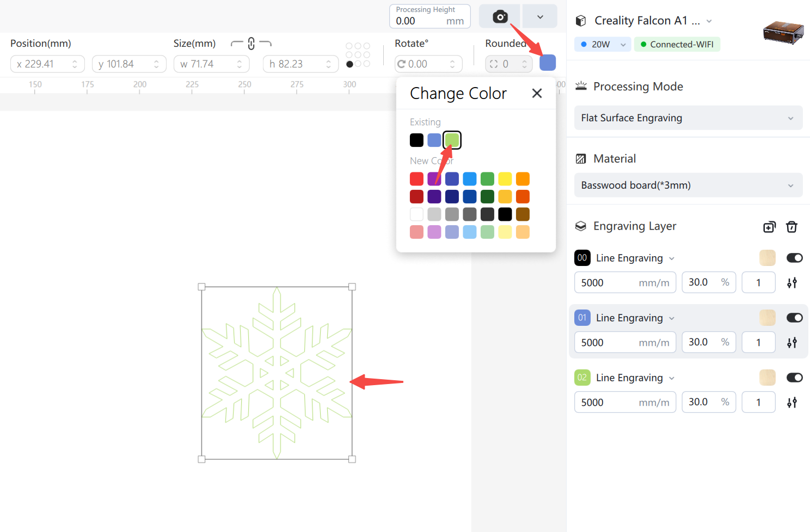Screen dimensions: 810x532
Task: Click the layer 01 blue number badge
Action: tap(582, 318)
